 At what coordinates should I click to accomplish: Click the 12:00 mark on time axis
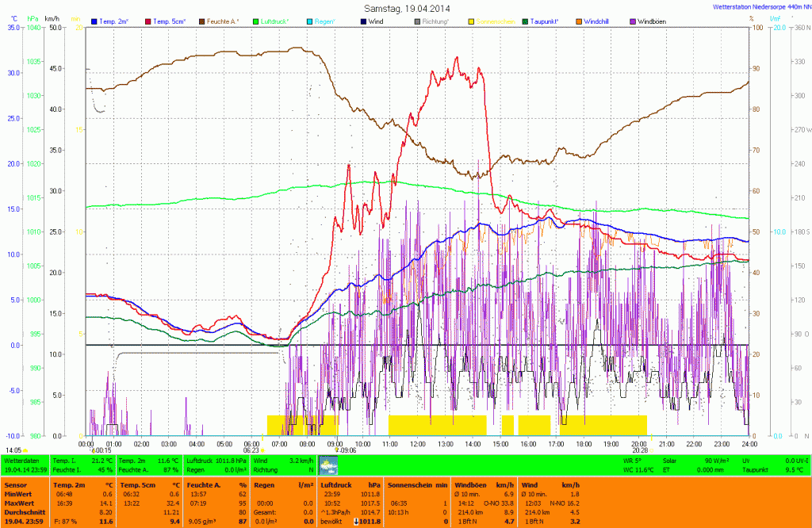[x=418, y=444]
